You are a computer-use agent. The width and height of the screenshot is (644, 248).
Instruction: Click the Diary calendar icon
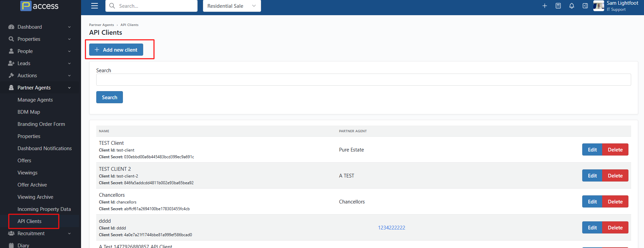(11, 245)
